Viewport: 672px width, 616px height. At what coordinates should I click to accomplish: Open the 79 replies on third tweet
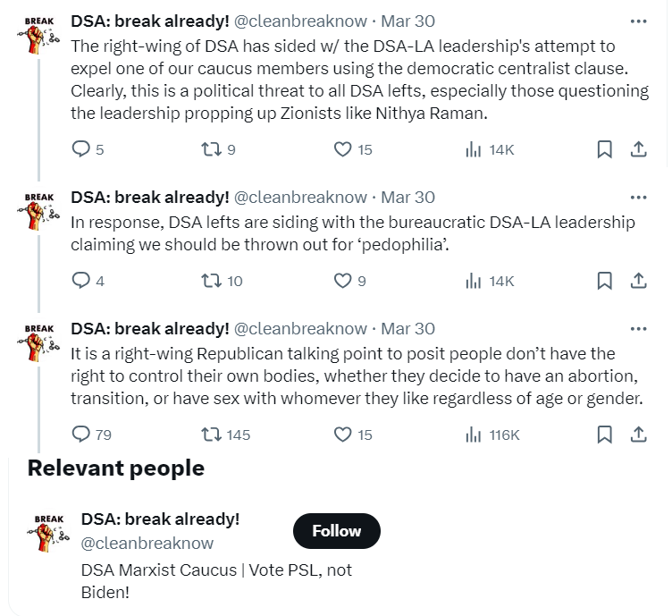tap(80, 435)
